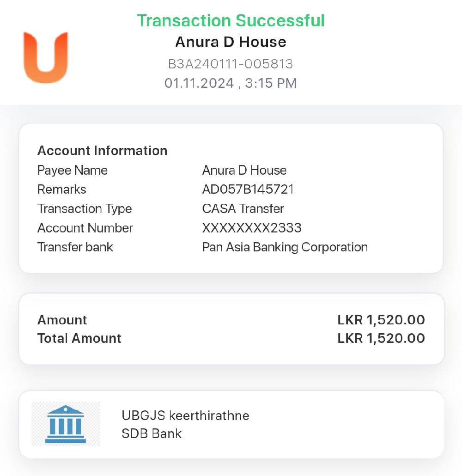
Task: Select reference number B3A240111-005813
Action: [x=231, y=64]
